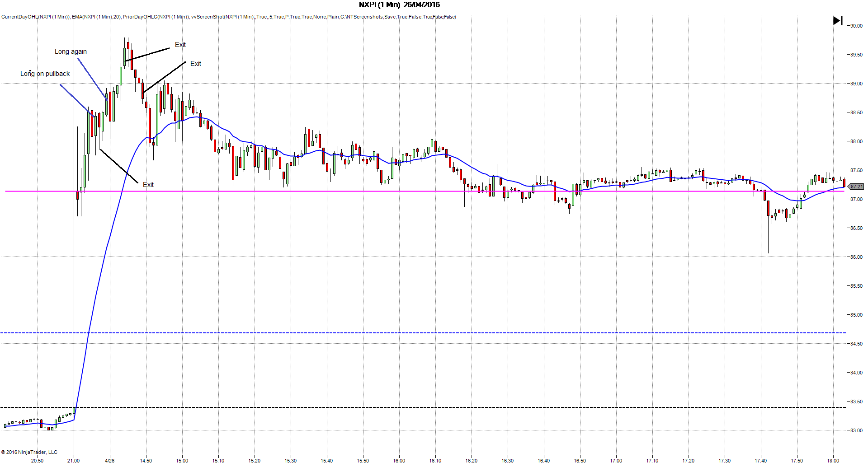This screenshot has height=467, width=868.
Task: Click the 86.00 price axis label
Action: pos(856,257)
